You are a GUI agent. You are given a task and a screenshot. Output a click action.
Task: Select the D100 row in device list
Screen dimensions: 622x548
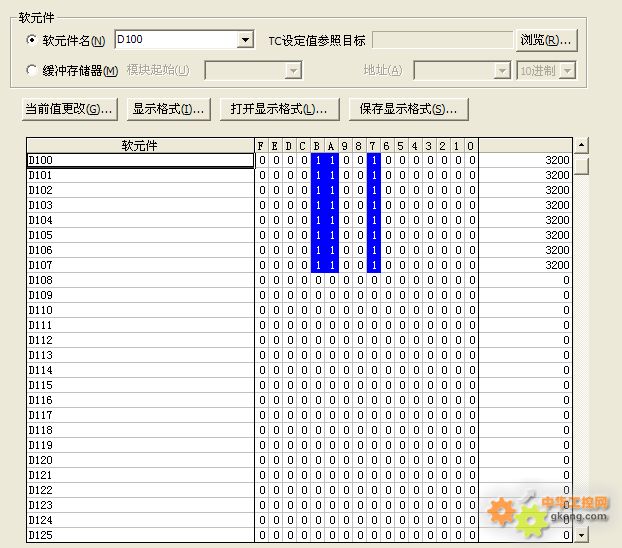(x=140, y=160)
